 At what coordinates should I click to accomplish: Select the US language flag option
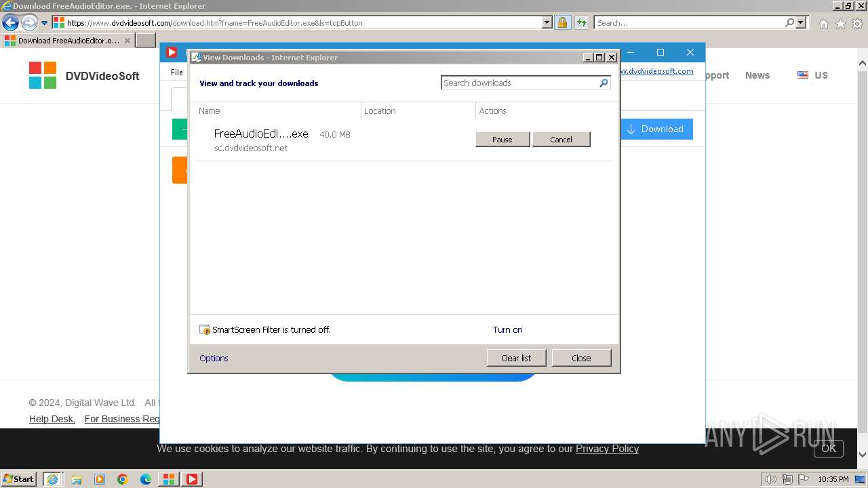pyautogui.click(x=812, y=75)
